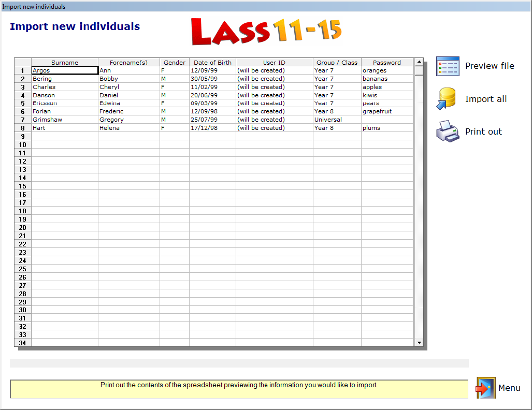
Task: Click the password cell grapefruit
Action: 387,111
